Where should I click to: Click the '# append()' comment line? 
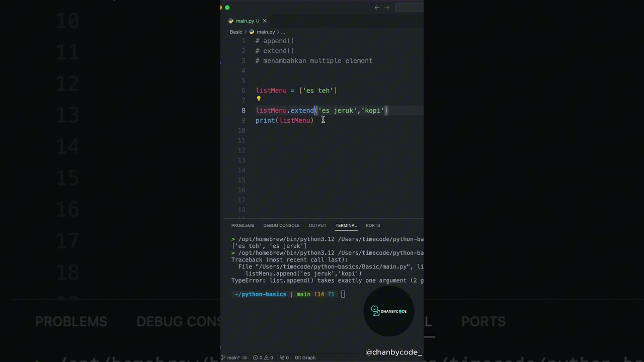(275, 41)
